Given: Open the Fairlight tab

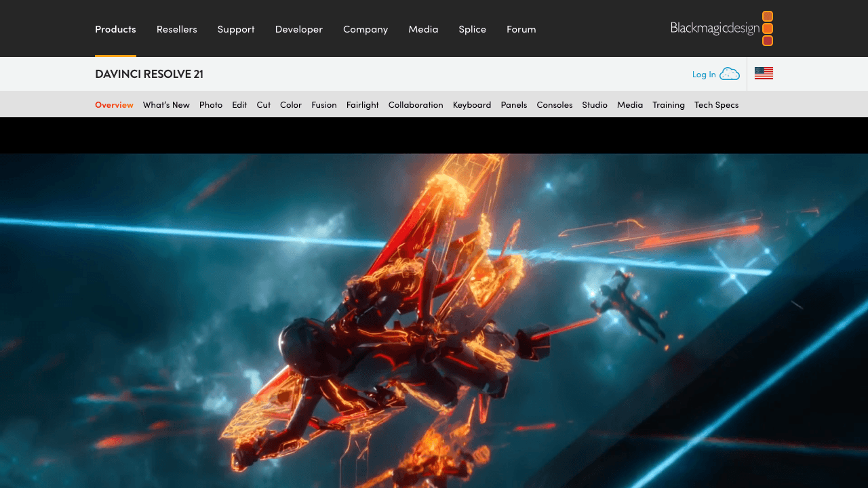Looking at the screenshot, I should pyautogui.click(x=363, y=105).
